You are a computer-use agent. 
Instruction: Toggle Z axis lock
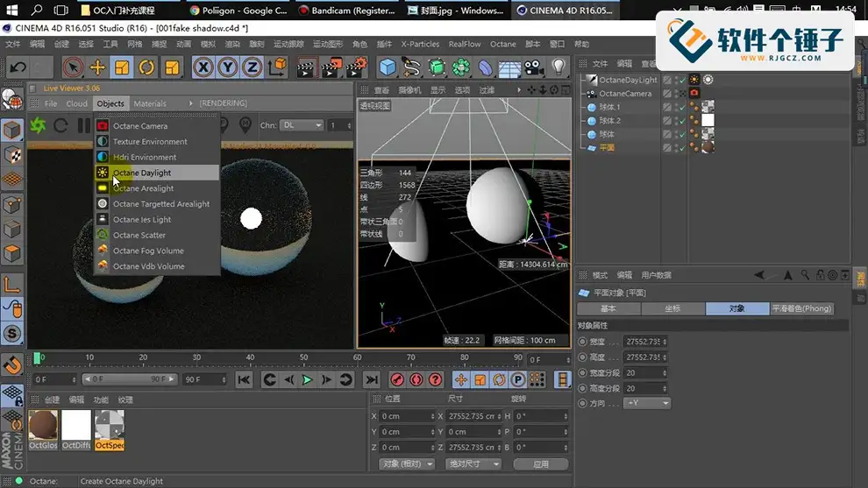pos(252,67)
